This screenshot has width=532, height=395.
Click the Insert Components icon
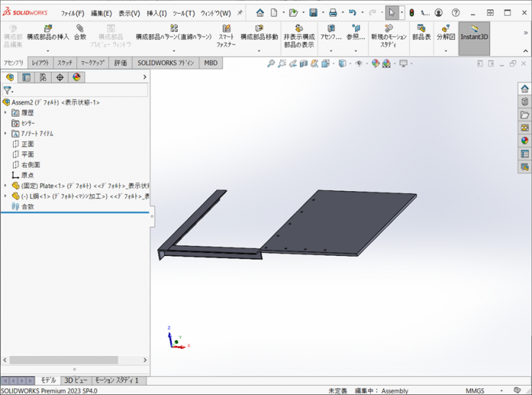pos(48,29)
